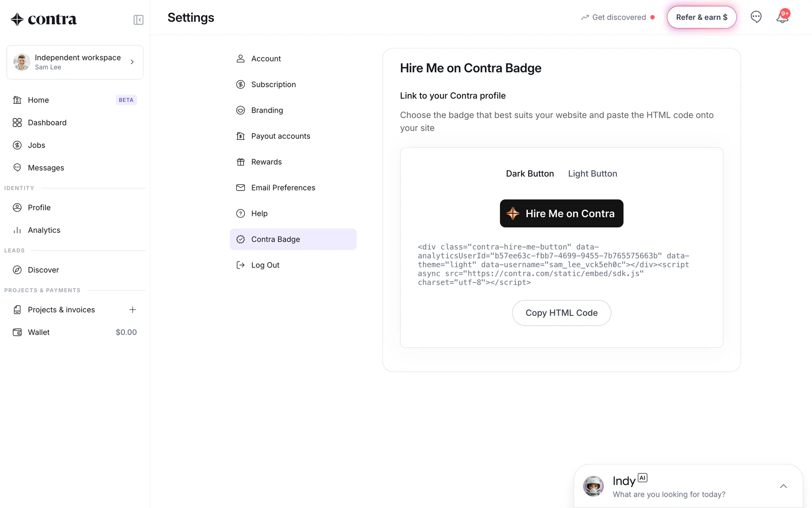Go to Analytics in the sidebar

(44, 230)
